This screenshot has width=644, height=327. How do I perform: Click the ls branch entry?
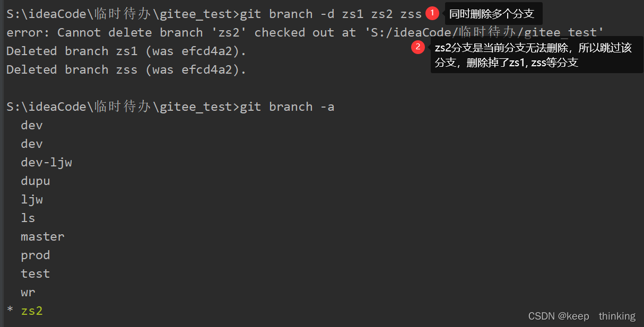[x=28, y=218]
